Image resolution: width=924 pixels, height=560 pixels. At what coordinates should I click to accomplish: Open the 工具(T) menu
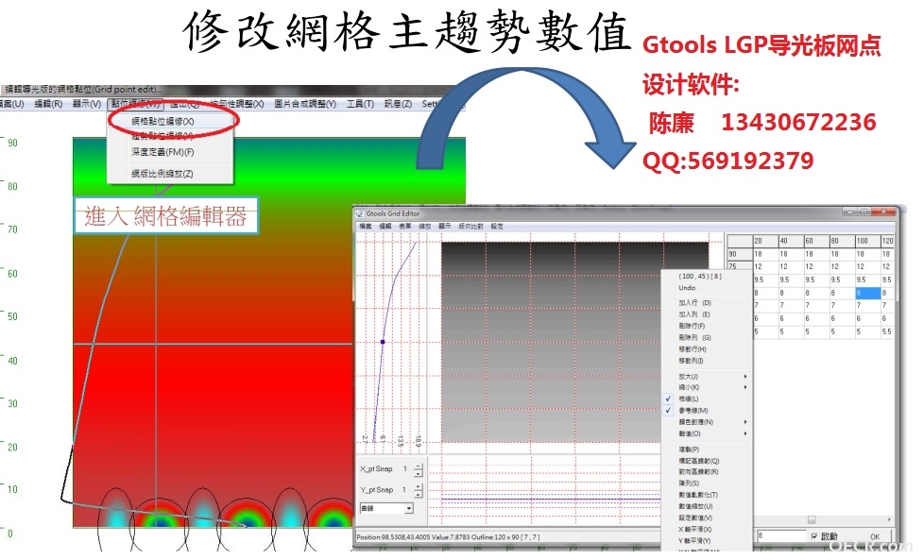coord(360,104)
